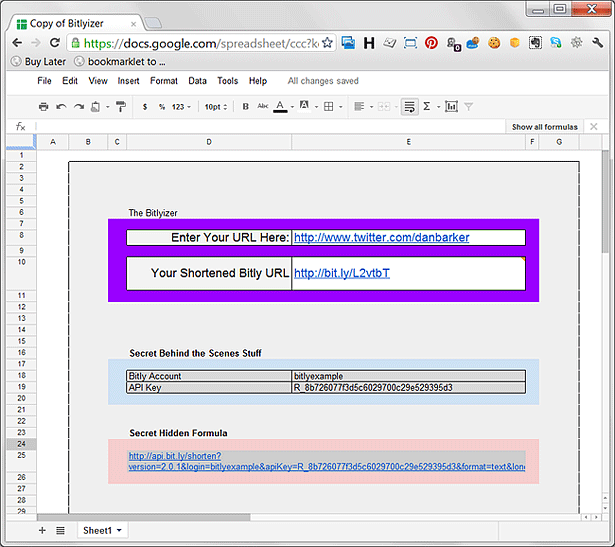Click the Pinterest extension icon

tap(431, 42)
